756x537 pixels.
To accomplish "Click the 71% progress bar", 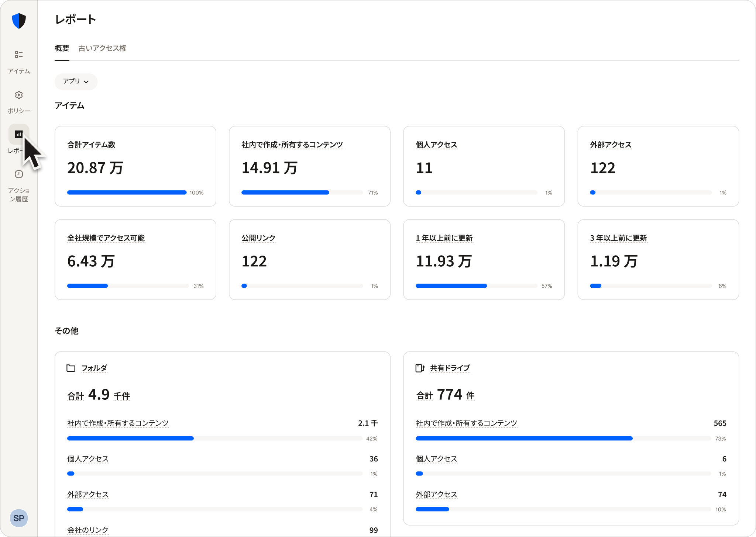I will pyautogui.click(x=302, y=193).
